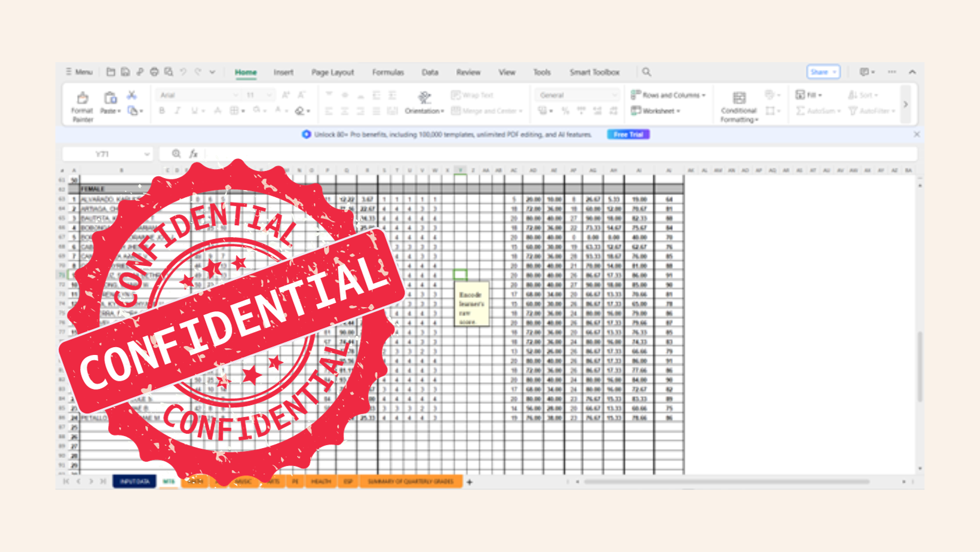Screen dimensions: 980x552
Task: Open the font size dropdown showing 11
Action: coord(259,95)
